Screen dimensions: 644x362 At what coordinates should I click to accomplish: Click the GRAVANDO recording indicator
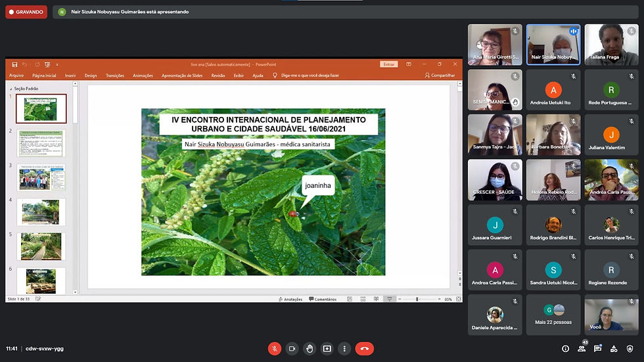coord(26,12)
